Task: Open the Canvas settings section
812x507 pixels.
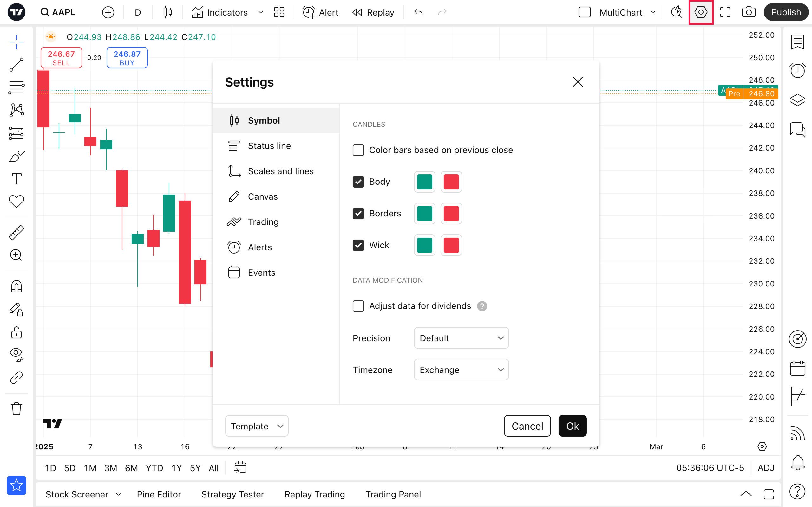Action: [x=262, y=196]
